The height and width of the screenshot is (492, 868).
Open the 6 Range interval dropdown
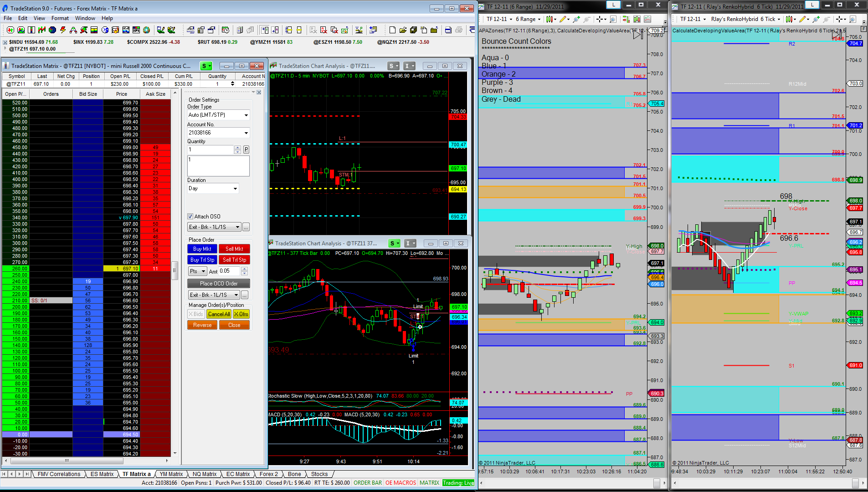[528, 19]
